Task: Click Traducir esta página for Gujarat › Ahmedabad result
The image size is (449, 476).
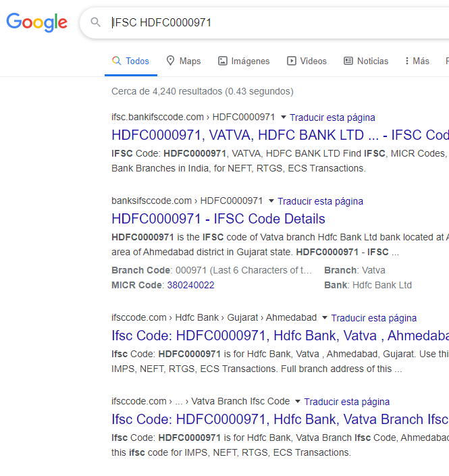Action: [373, 318]
